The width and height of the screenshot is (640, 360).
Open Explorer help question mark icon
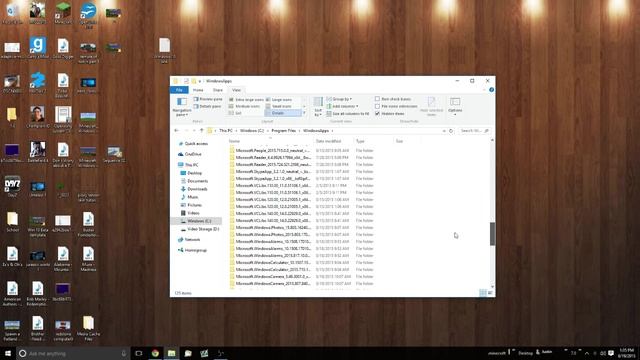tap(491, 90)
